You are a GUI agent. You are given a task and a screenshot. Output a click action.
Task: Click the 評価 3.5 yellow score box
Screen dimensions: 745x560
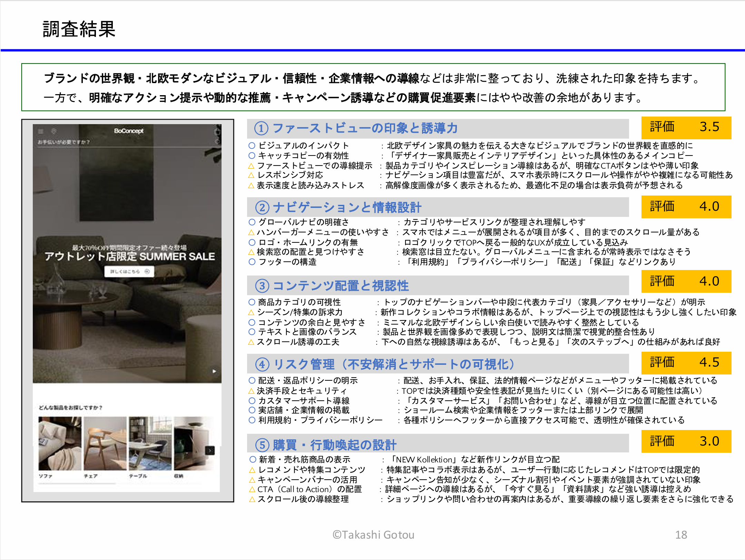click(686, 127)
